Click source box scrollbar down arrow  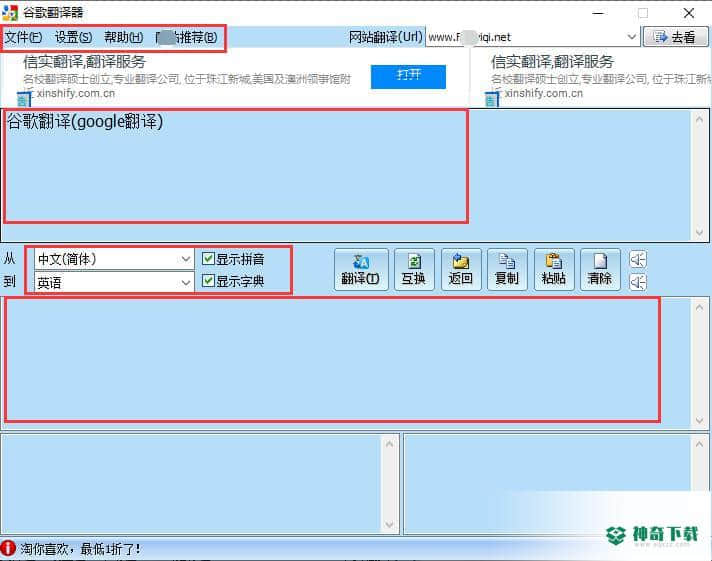pyautogui.click(x=699, y=233)
